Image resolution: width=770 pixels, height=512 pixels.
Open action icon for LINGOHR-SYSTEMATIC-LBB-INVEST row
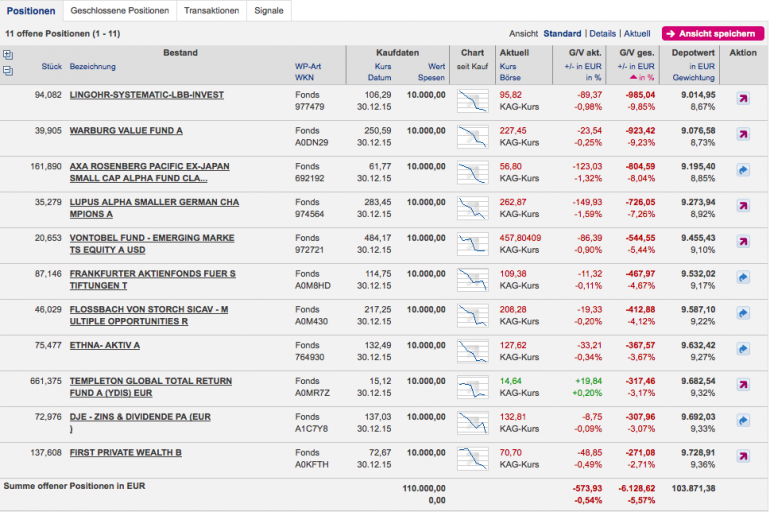[x=743, y=99]
